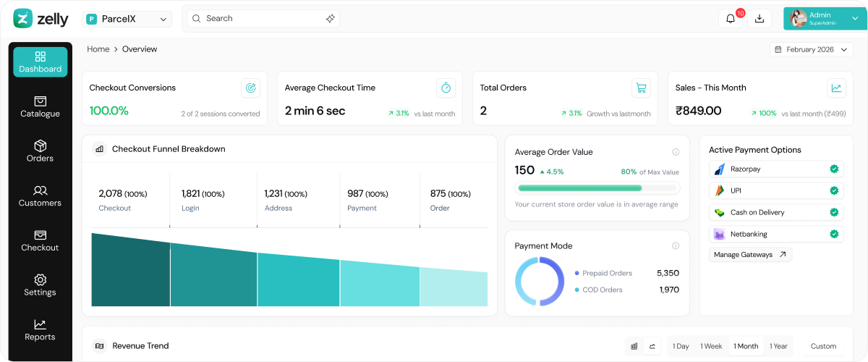Image resolution: width=868 pixels, height=362 pixels.
Task: Switch Revenue Trend to bar chart view
Action: [634, 346]
